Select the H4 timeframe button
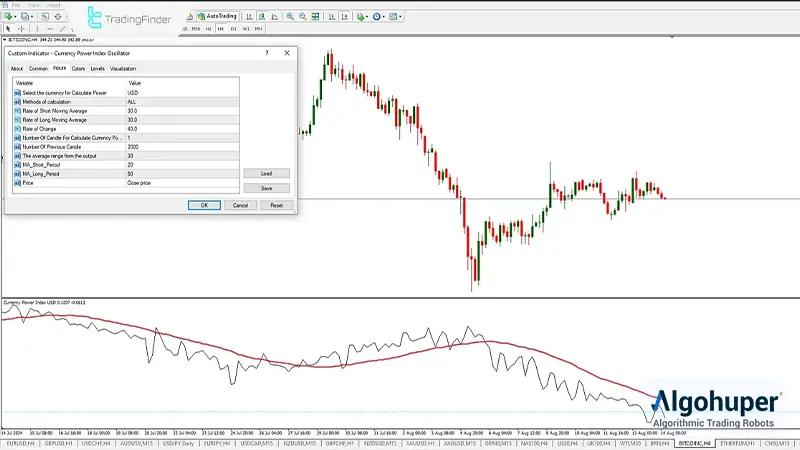 click(218, 30)
